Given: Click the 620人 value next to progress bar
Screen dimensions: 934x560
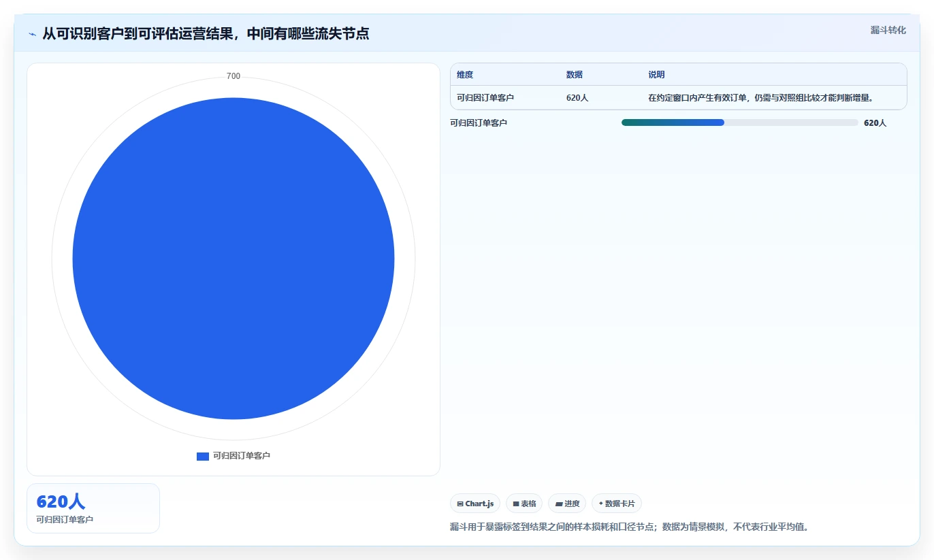Looking at the screenshot, I should click(x=875, y=123).
